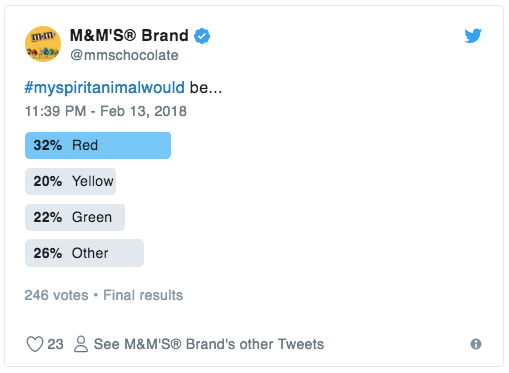Click the 246 votes count text
509x373 pixels.
pyautogui.click(x=56, y=295)
